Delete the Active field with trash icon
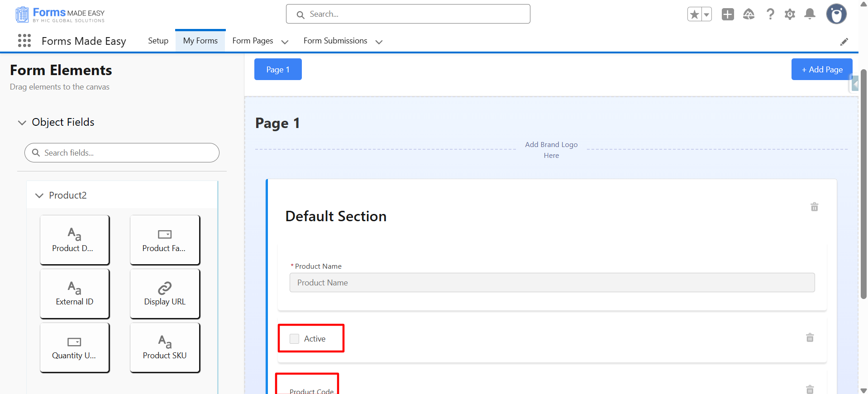 pos(810,338)
